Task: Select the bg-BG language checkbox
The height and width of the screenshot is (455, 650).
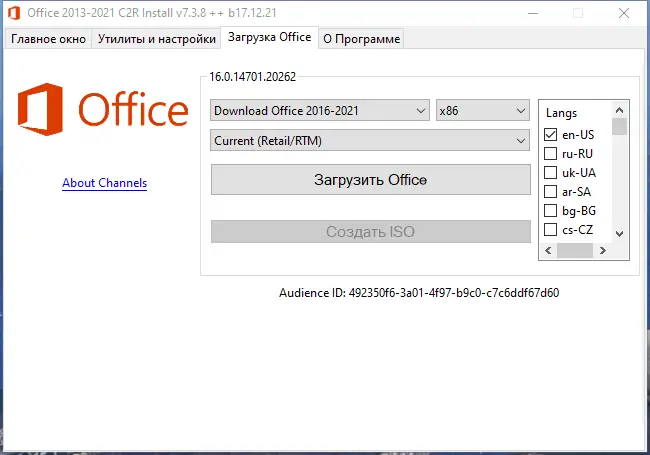Action: pyautogui.click(x=550, y=211)
